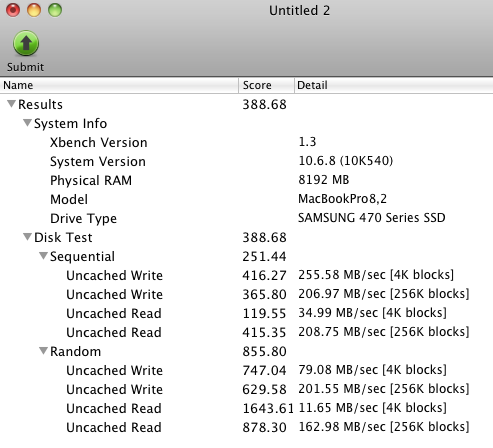Select the Physical RAM row

246,180
